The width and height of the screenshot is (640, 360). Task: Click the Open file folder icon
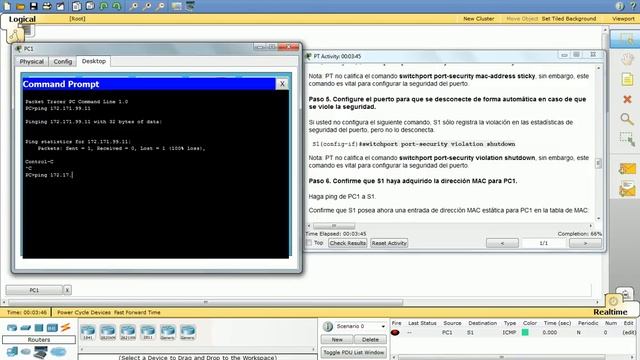coord(20,6)
